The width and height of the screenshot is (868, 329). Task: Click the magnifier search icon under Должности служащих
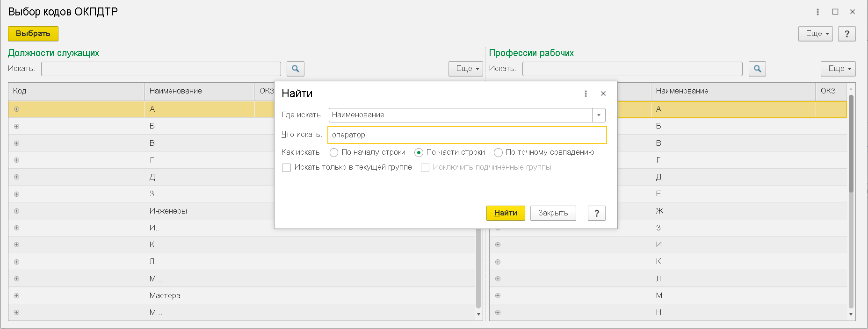click(295, 69)
